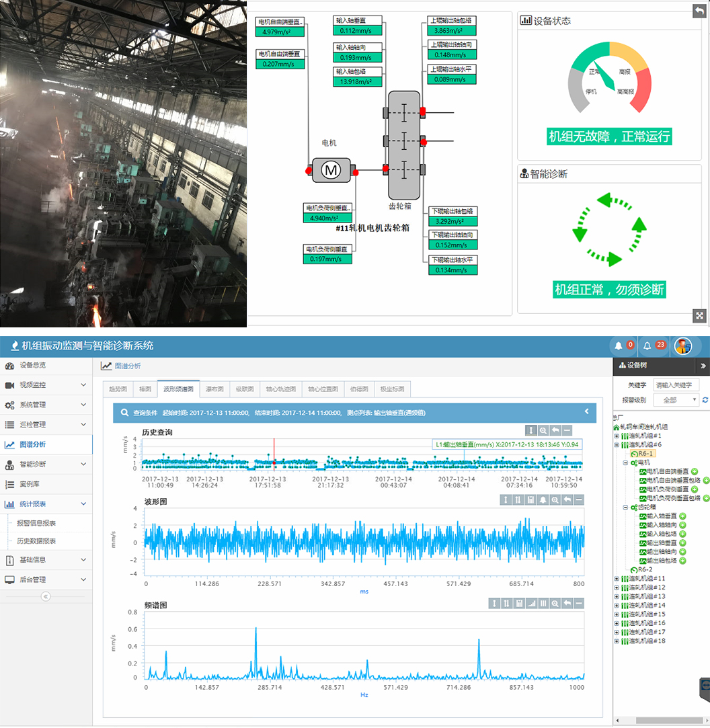Open 历史数据报表 in the sidebar
The height and width of the screenshot is (728, 710).
click(36, 540)
